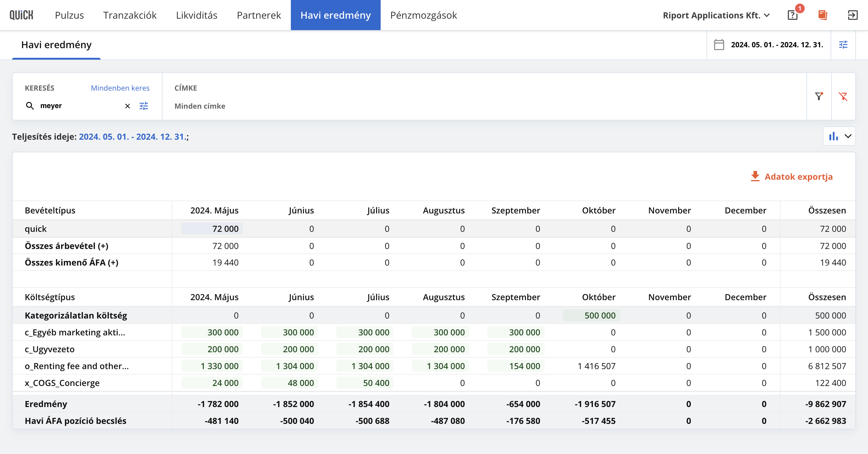Image resolution: width=868 pixels, height=454 pixels.
Task: Expand the chart type dropdown chevron
Action: (x=848, y=136)
